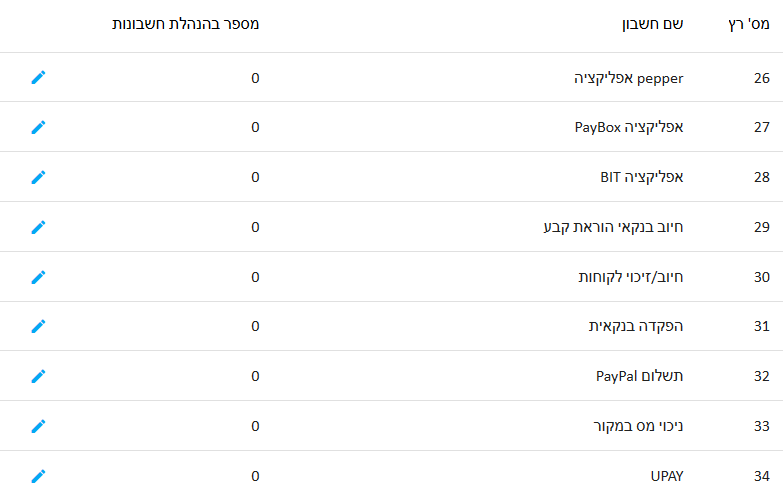Select ניכוי מס במקור account name
The height and width of the screenshot is (493, 783).
point(638,426)
